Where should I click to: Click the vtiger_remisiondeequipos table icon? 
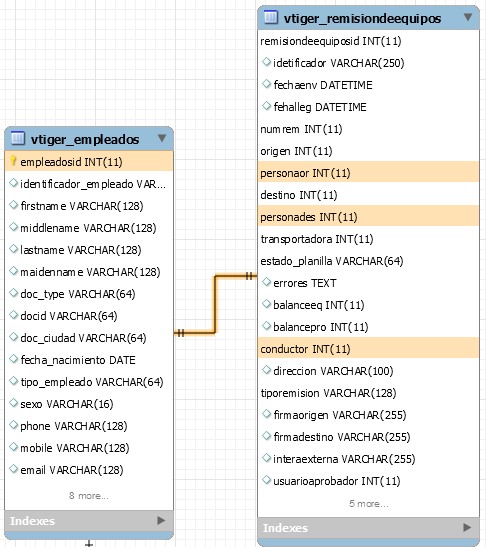click(271, 17)
